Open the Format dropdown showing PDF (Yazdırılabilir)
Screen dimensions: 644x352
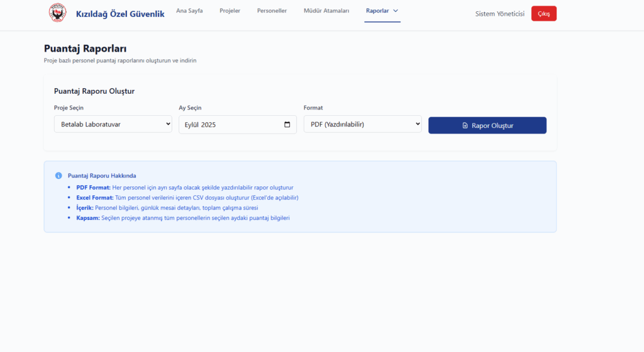coord(362,125)
